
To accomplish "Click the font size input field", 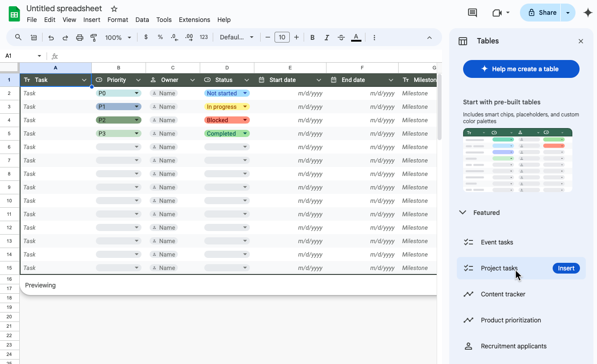I will tap(282, 38).
